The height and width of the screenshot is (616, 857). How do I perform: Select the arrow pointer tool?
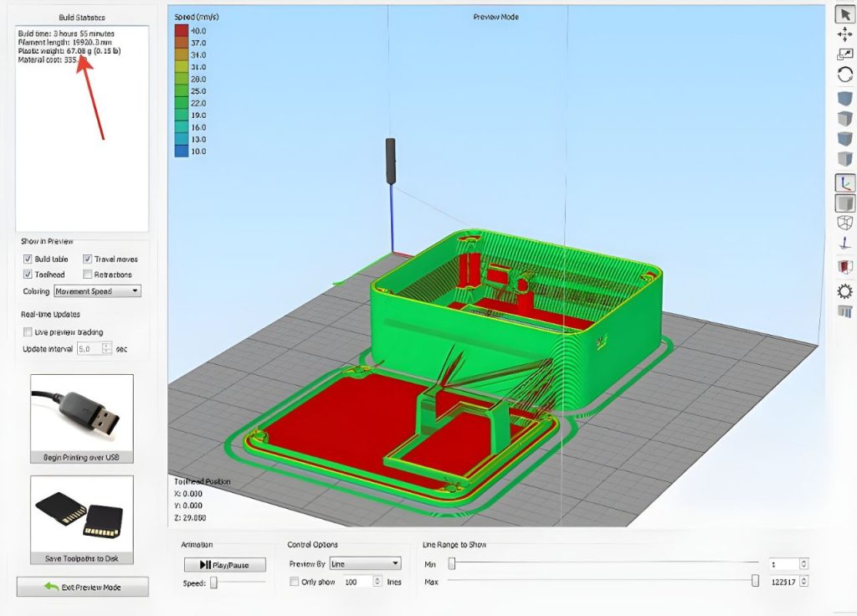[844, 13]
